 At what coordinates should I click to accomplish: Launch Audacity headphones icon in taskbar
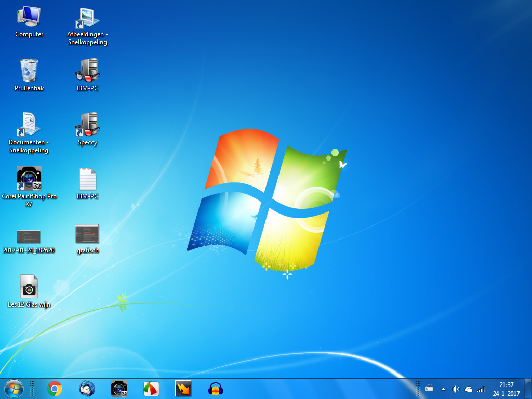[216, 389]
